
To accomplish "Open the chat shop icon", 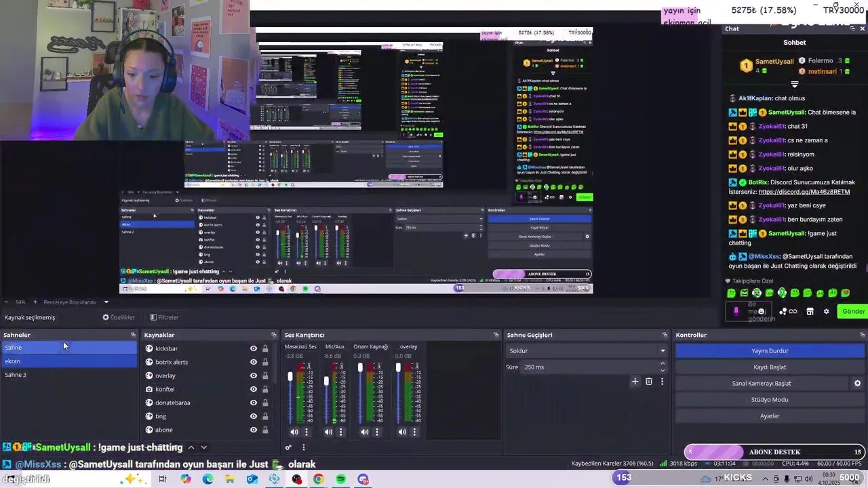I will click(x=810, y=312).
